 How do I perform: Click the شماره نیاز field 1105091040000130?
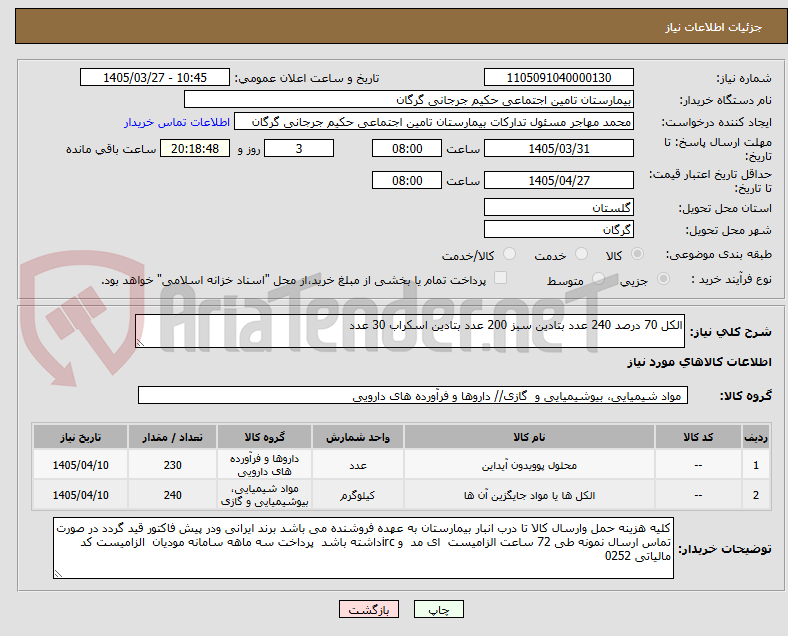pos(558,77)
